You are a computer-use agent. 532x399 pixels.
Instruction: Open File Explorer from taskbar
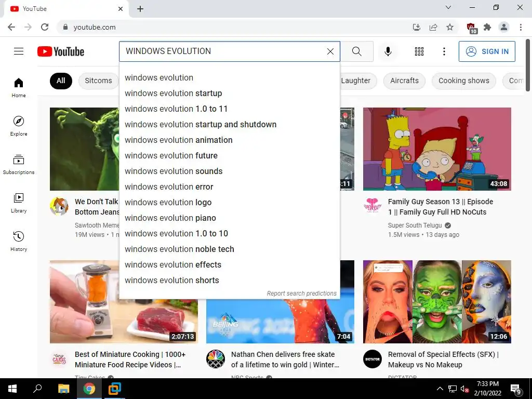(x=63, y=389)
